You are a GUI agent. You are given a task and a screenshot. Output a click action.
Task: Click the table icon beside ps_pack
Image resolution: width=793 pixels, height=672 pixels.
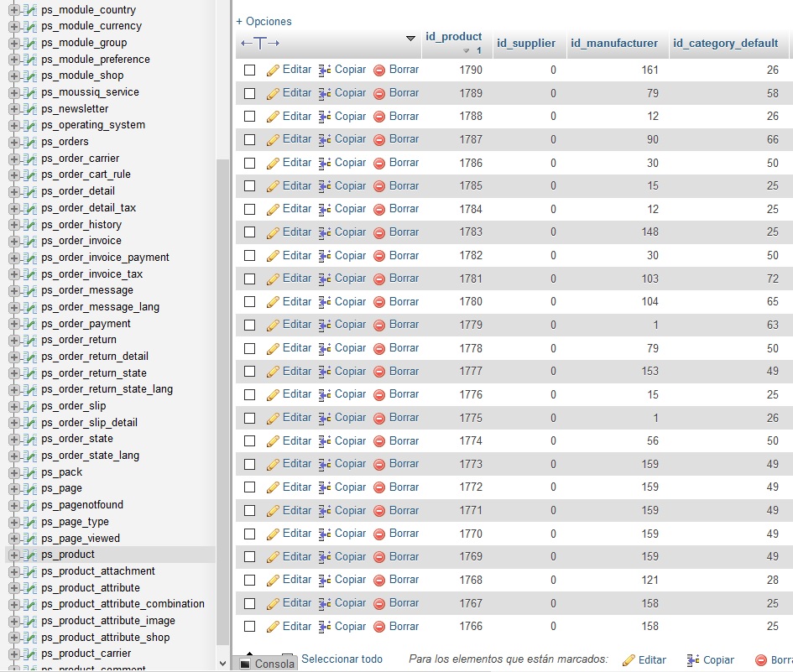pyautogui.click(x=30, y=472)
